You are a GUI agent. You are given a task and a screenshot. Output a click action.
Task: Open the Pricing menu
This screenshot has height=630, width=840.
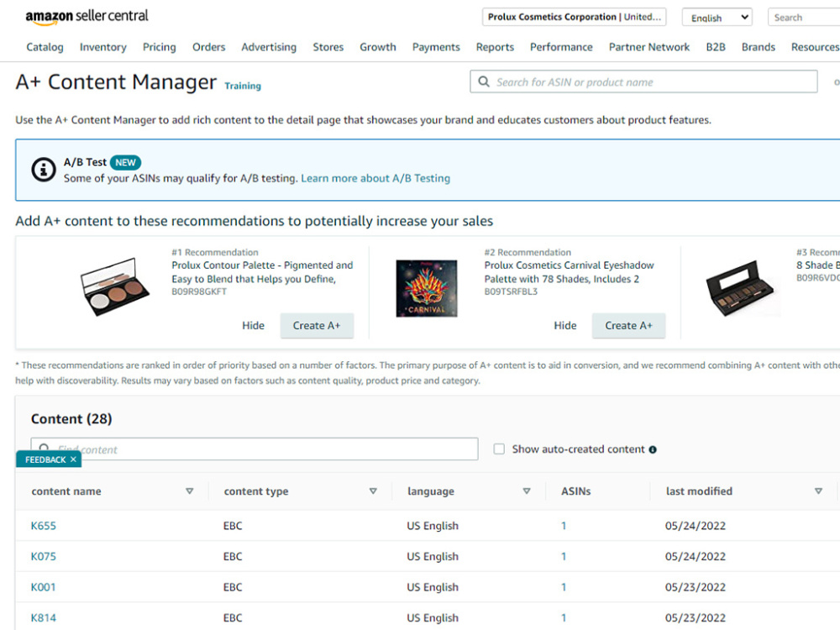pyautogui.click(x=159, y=47)
